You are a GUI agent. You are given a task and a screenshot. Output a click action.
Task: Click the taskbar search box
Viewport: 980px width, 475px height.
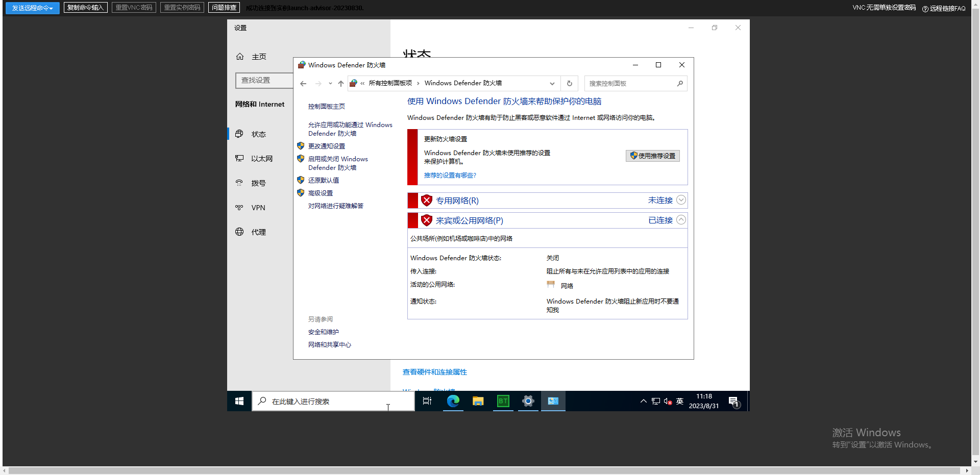coord(333,402)
